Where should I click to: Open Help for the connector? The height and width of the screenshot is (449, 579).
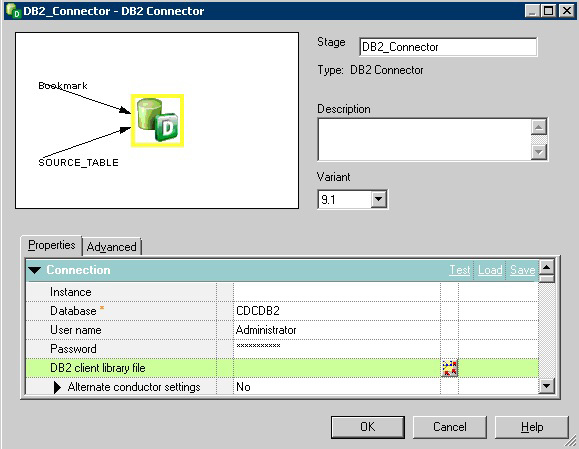[x=532, y=427]
